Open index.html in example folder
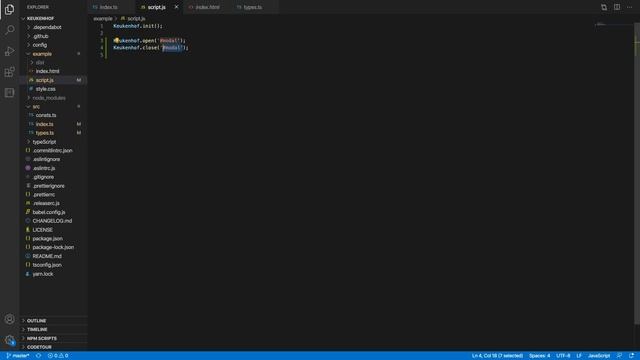This screenshot has width=640, height=360. tap(47, 71)
